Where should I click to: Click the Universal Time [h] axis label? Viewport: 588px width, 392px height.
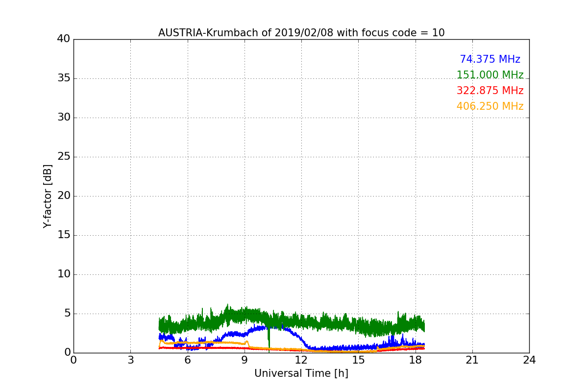tap(301, 373)
